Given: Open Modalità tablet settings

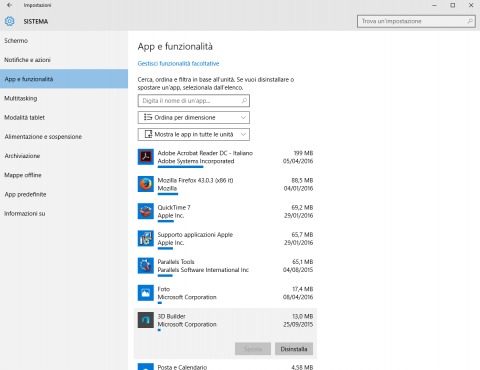Looking at the screenshot, I should [64, 117].
